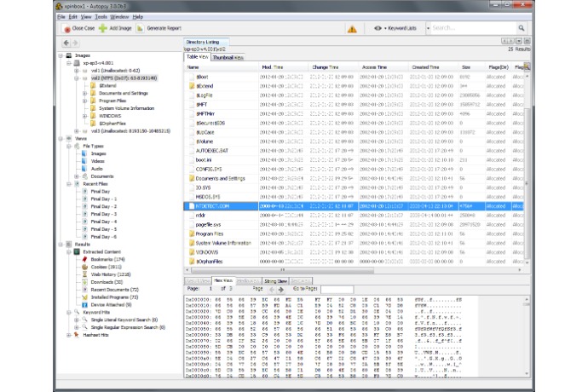Expand Documents and Settings in tree
588x392 pixels.
click(x=84, y=93)
